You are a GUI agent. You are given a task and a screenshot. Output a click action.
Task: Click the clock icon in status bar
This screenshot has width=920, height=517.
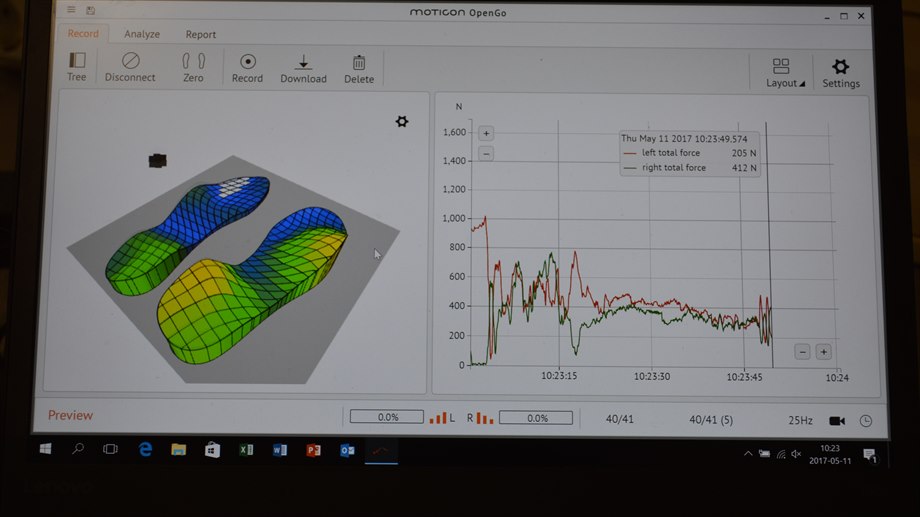(x=865, y=420)
